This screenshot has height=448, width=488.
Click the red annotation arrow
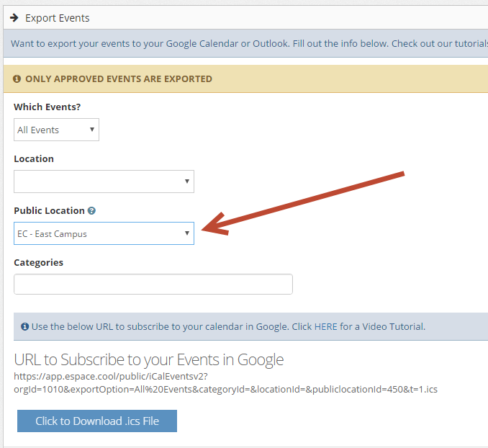tap(303, 203)
